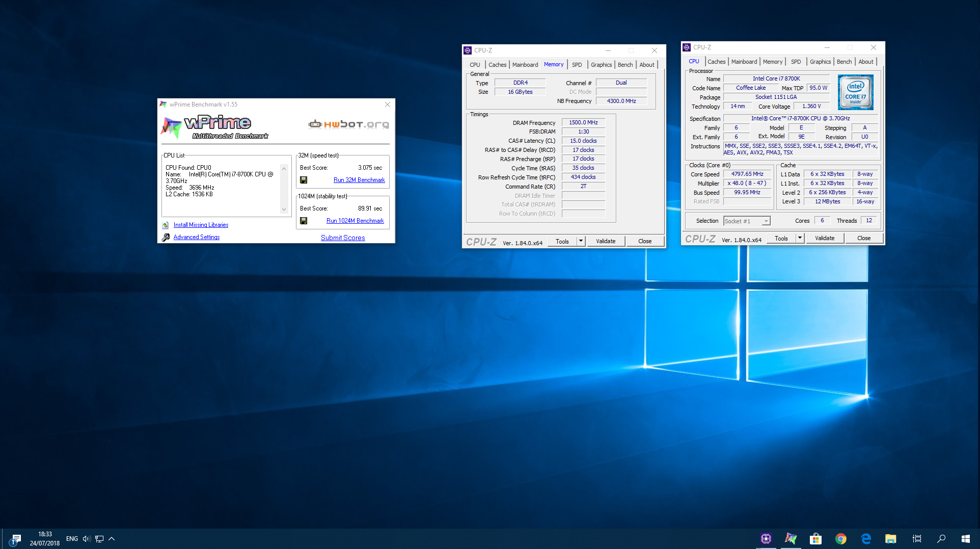Switch to Mainboard tab in Memory CPU-Z window
Screen dimensions: 980x549
[525, 65]
